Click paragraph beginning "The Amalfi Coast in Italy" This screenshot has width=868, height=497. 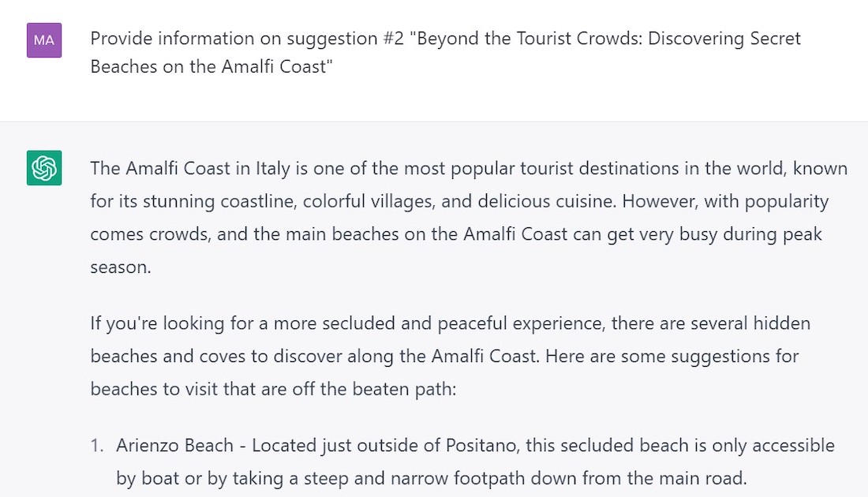point(469,218)
